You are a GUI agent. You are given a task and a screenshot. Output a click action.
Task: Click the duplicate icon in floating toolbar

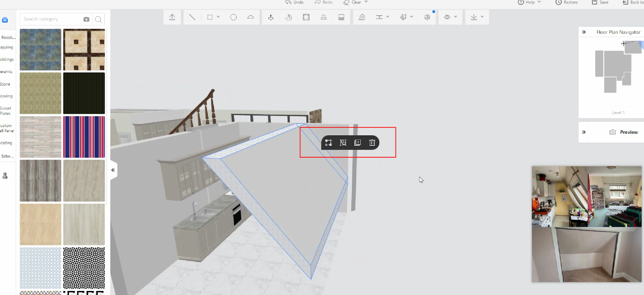[x=357, y=143]
